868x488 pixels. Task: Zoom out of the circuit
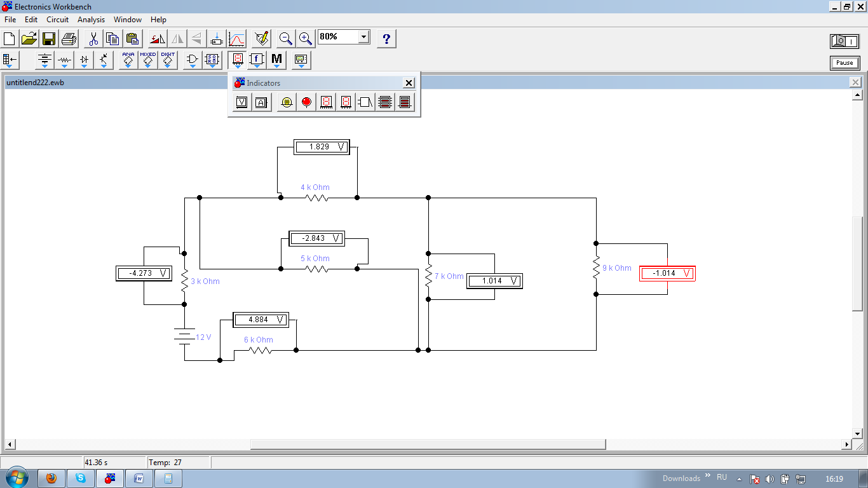click(x=286, y=39)
